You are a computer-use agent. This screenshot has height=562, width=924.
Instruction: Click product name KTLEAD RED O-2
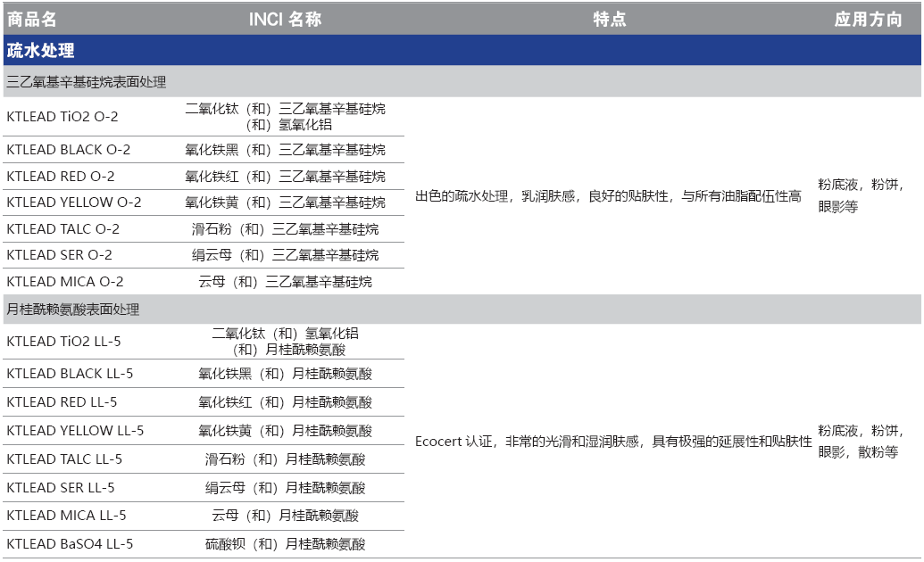tap(61, 176)
